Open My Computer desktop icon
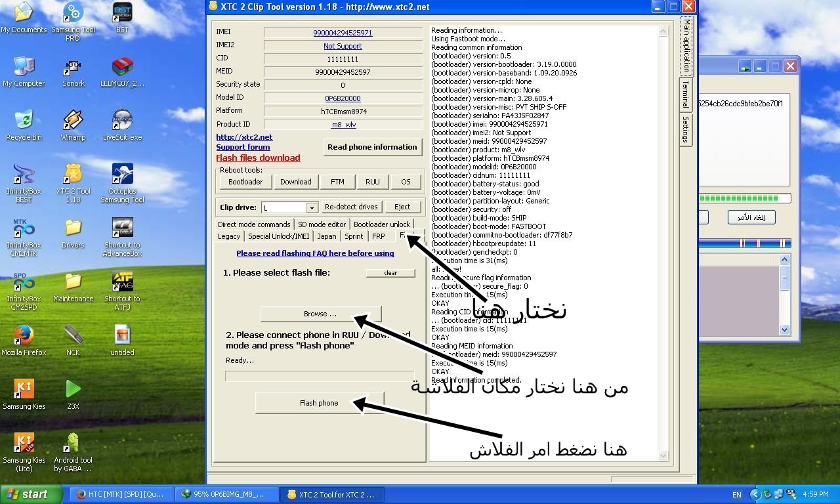This screenshot has height=504, width=840. coord(24,72)
